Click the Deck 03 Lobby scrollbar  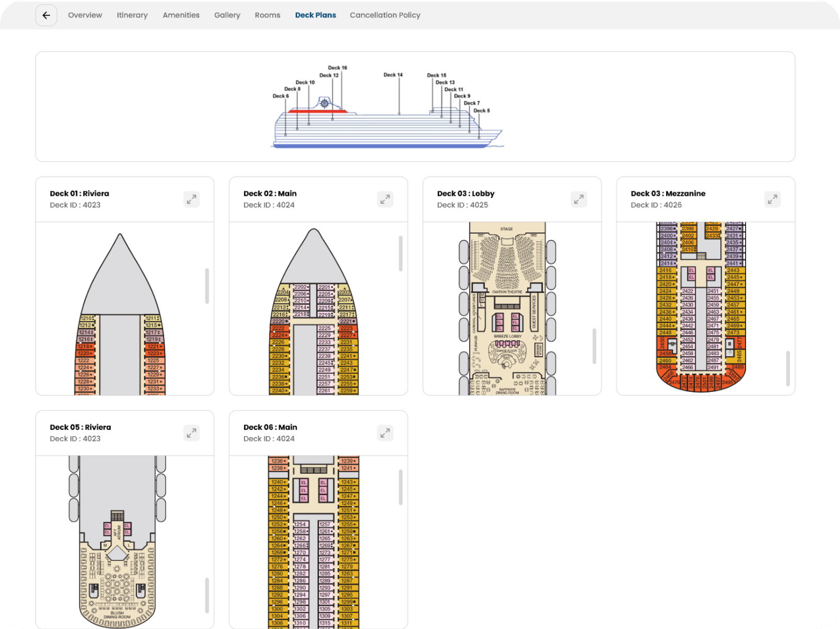(x=594, y=346)
